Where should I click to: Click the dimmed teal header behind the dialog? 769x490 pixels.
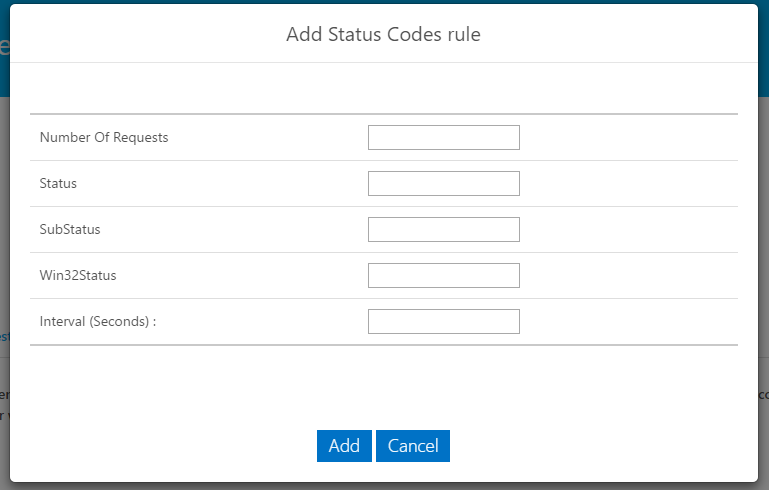click(4, 48)
